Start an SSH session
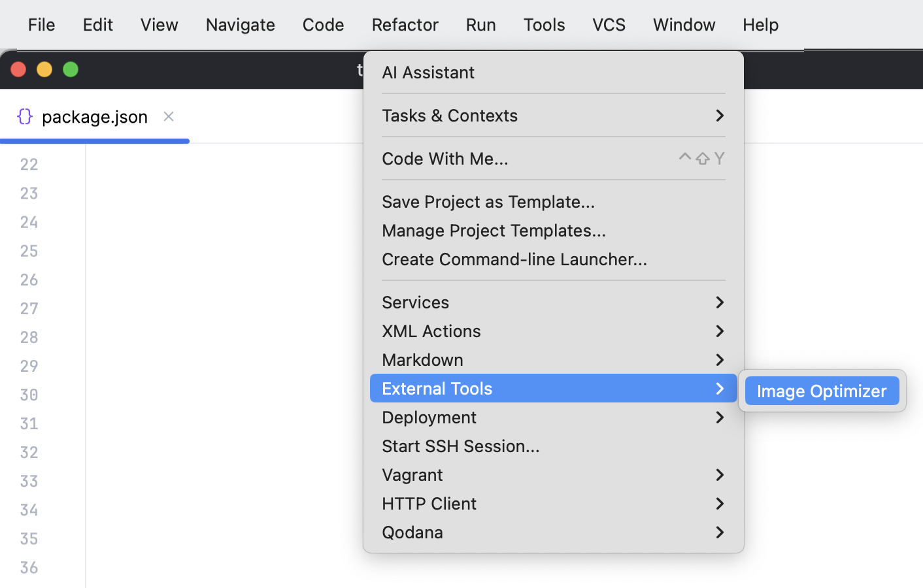Screen dimensions: 923x588 pos(461,446)
